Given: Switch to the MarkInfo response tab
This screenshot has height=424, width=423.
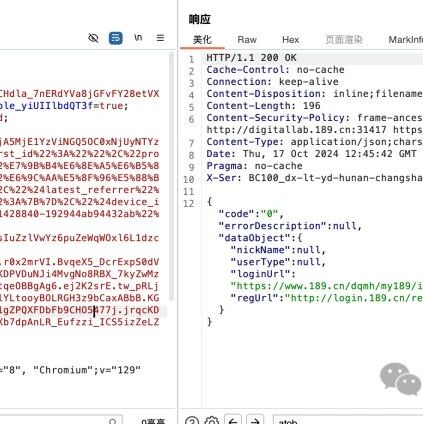Looking at the screenshot, I should point(406,40).
